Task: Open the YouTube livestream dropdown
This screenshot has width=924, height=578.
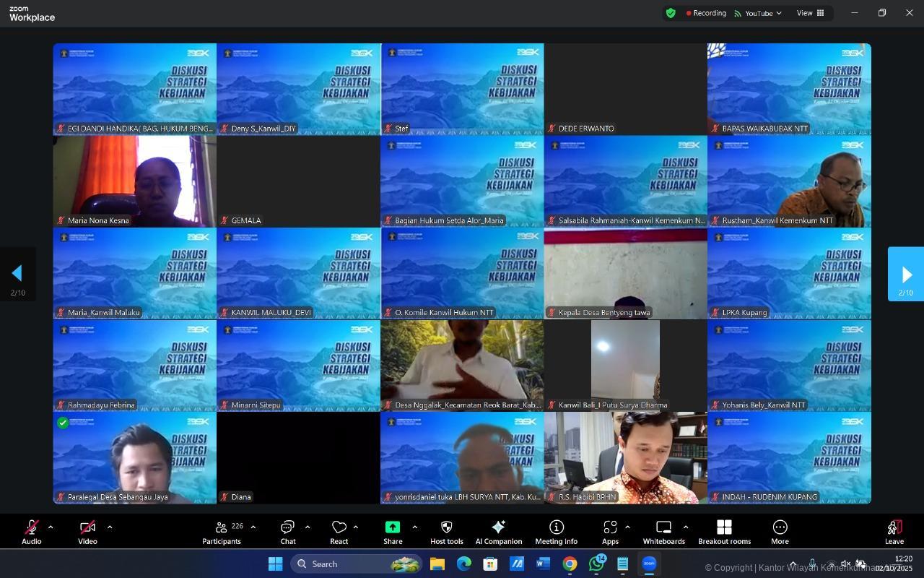Action: [x=758, y=13]
